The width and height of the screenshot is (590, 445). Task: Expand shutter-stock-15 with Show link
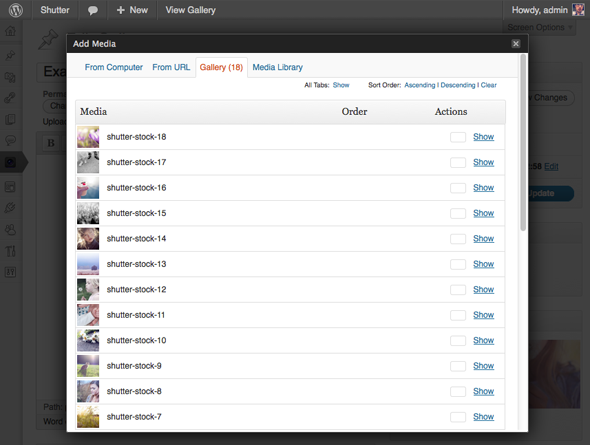(484, 213)
